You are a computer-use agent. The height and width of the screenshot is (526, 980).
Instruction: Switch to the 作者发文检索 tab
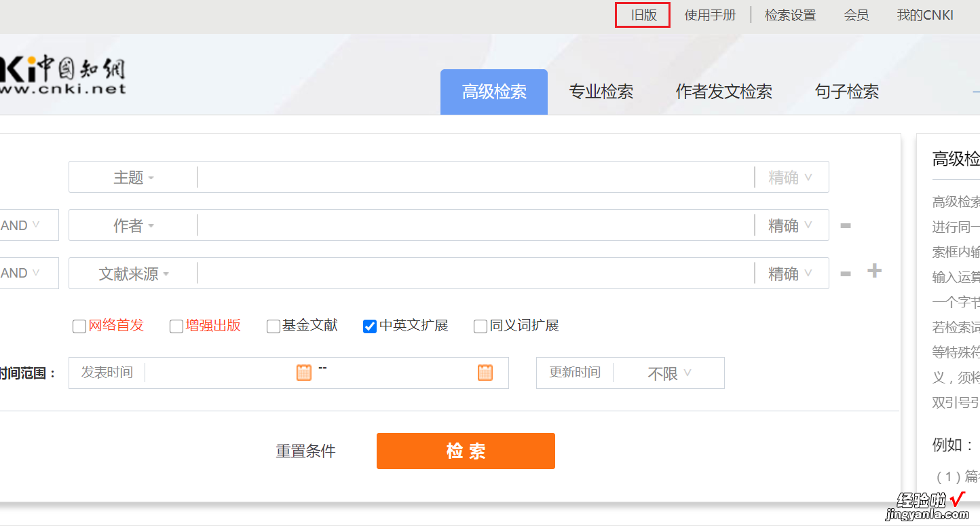pos(724,92)
